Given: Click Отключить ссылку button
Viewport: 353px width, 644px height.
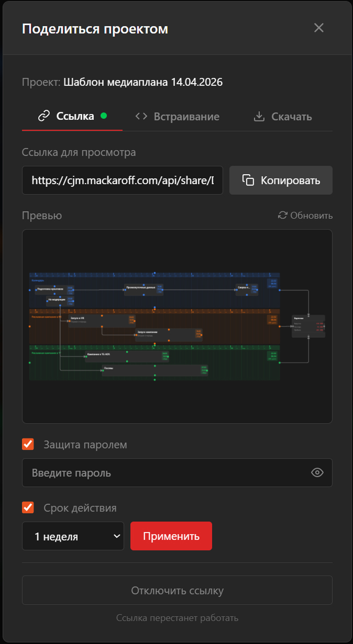Looking at the screenshot, I should click(177, 591).
